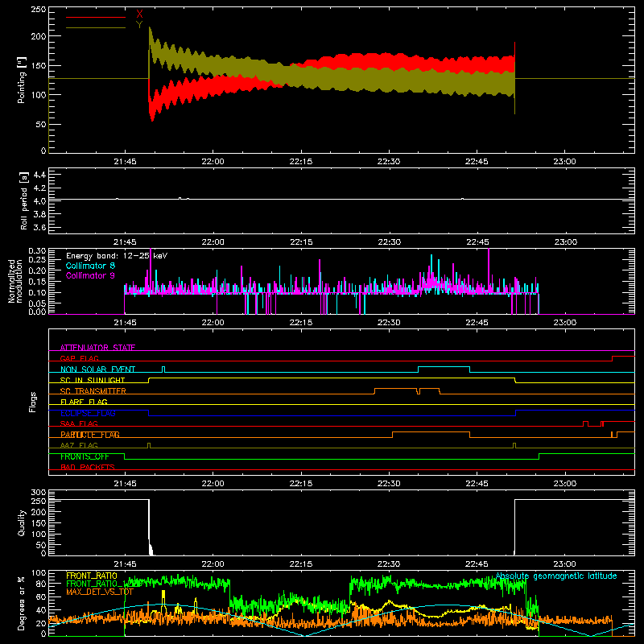Click the orange MAX_DET_VS_TOT legend label

[100, 592]
